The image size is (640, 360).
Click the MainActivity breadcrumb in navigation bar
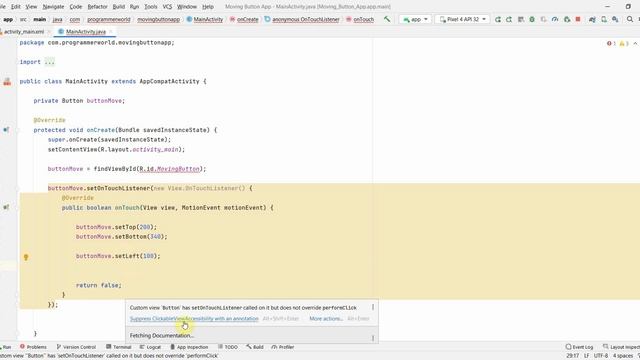205,19
